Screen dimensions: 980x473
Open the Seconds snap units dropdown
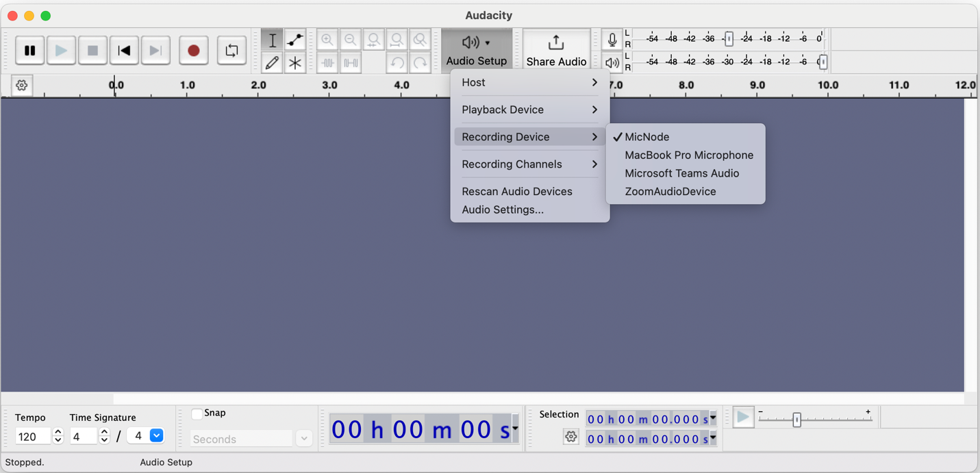(x=303, y=438)
